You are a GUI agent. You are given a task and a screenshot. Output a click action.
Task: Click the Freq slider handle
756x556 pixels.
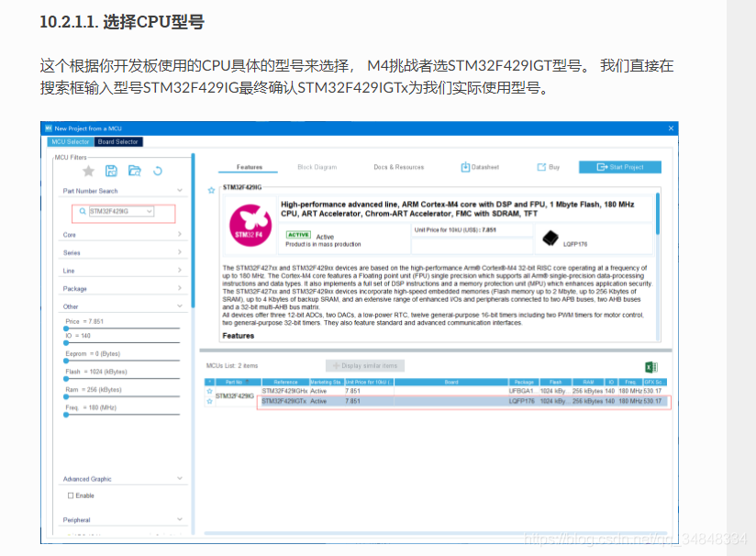[66, 415]
